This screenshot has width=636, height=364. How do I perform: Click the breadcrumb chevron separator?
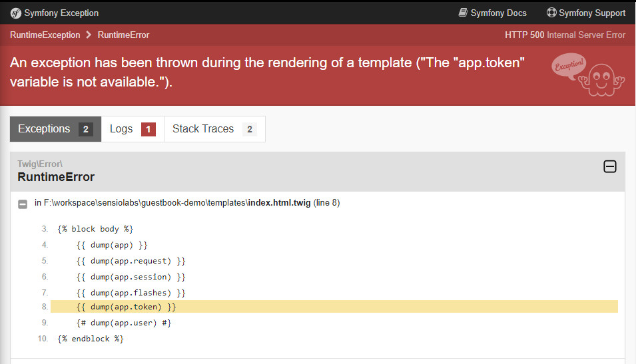pyautogui.click(x=89, y=35)
